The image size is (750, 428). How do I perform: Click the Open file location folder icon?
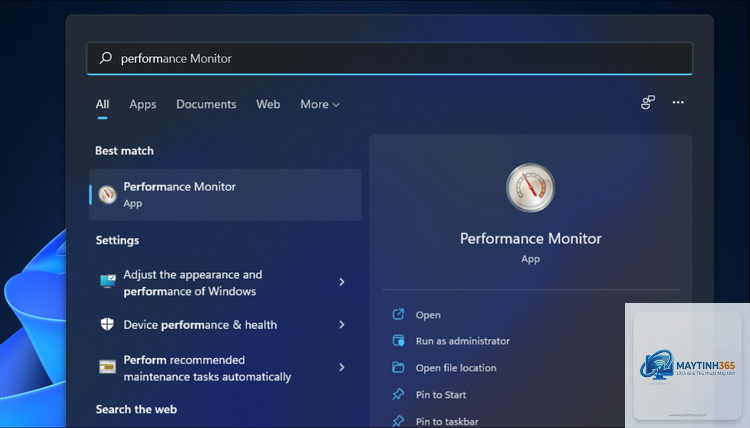coord(398,367)
